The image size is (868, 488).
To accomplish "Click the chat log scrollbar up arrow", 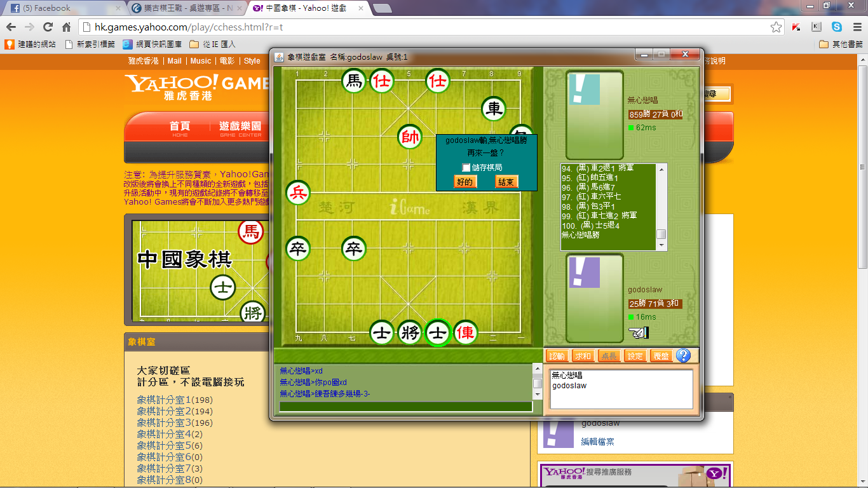I will coord(538,370).
